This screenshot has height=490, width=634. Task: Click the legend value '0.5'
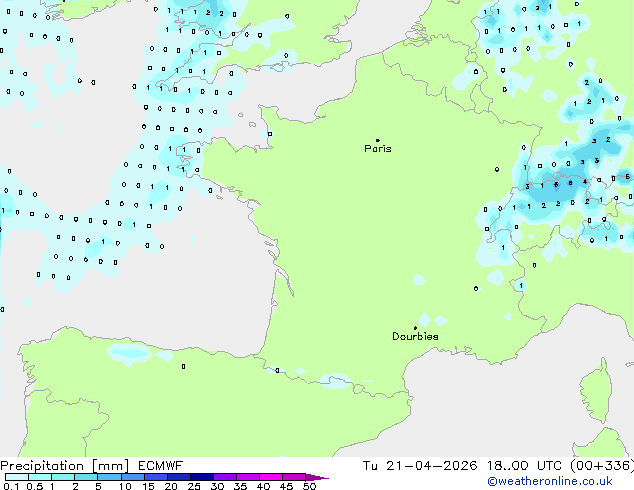coord(34,486)
